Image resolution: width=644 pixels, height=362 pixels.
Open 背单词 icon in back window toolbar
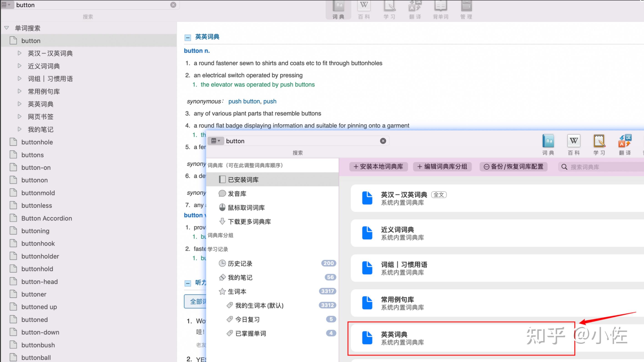pos(440,10)
